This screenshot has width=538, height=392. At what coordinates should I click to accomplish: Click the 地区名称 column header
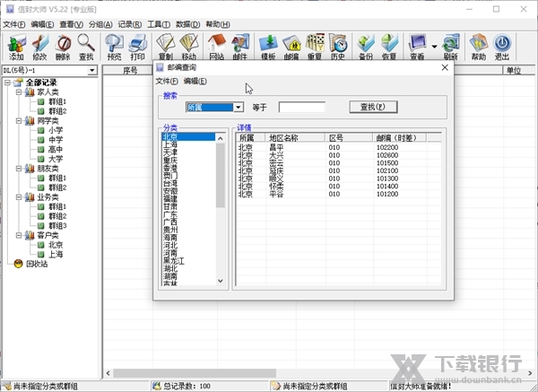click(x=295, y=138)
